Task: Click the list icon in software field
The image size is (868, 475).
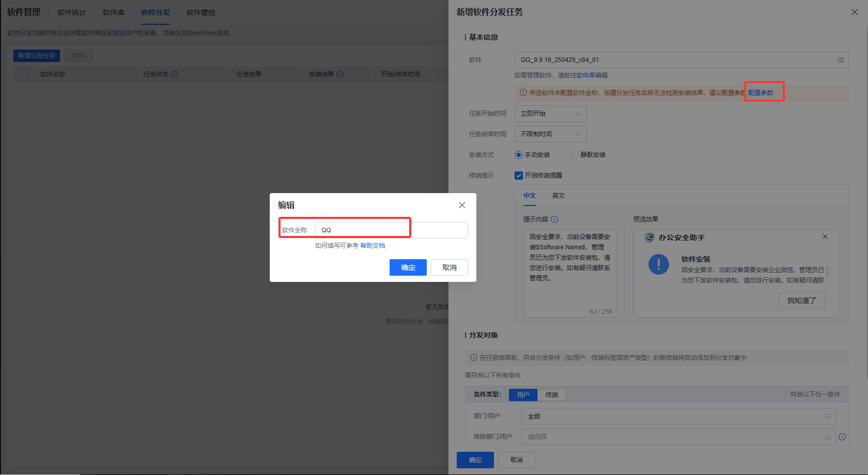Action: click(840, 60)
